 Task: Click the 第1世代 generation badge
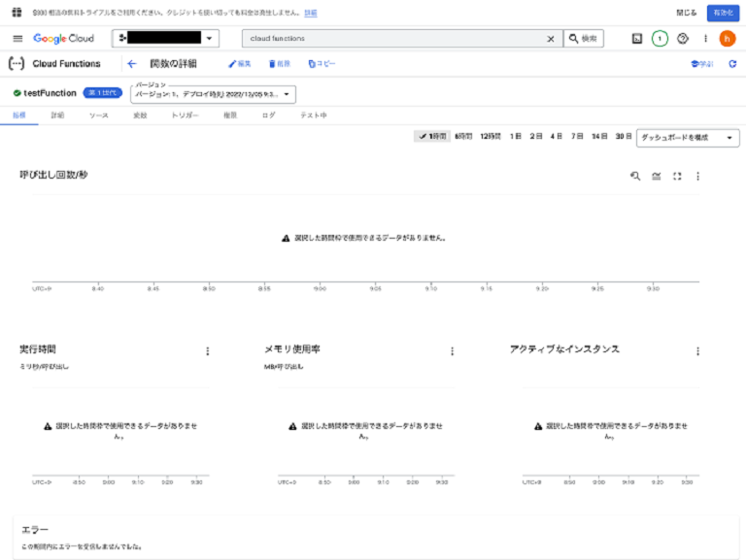102,93
